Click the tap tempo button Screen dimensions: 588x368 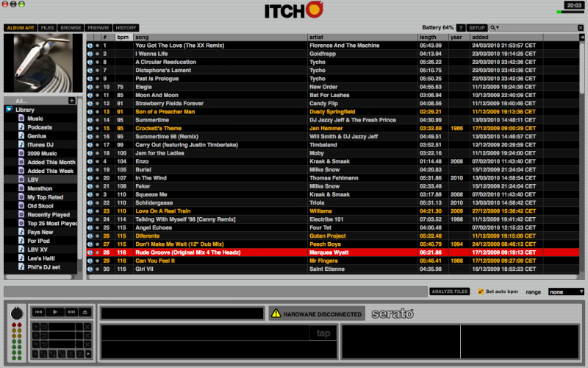point(323,333)
